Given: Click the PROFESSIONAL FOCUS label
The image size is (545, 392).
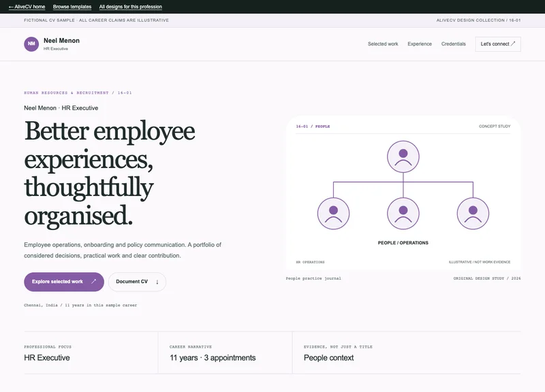Looking at the screenshot, I should point(48,347).
